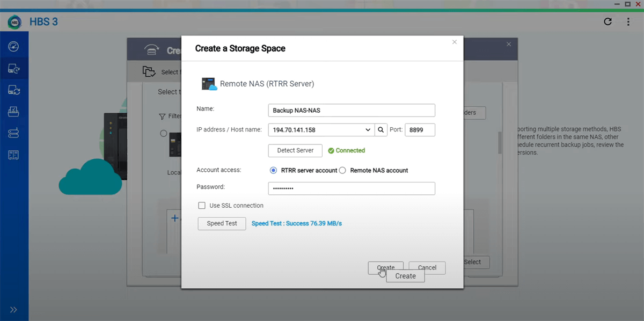The height and width of the screenshot is (321, 644).
Task: Expand the sidebar with double chevron
Action: pyautogui.click(x=14, y=310)
